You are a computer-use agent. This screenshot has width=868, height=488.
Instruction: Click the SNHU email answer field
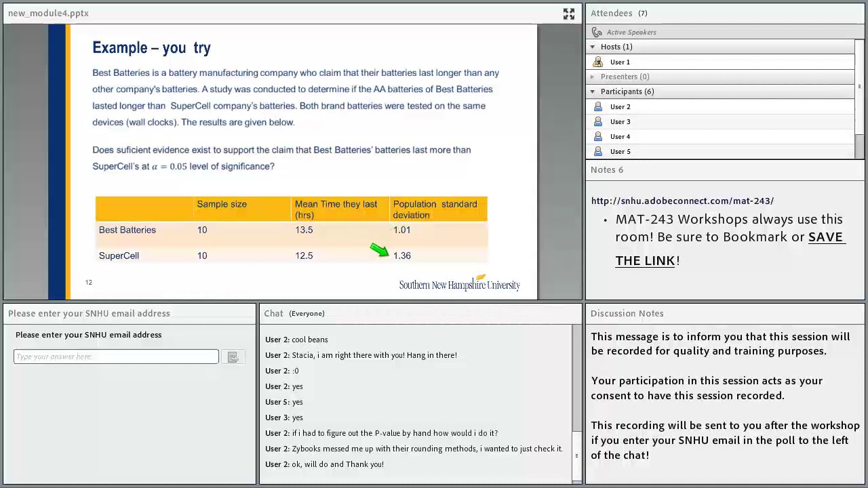tap(116, 357)
